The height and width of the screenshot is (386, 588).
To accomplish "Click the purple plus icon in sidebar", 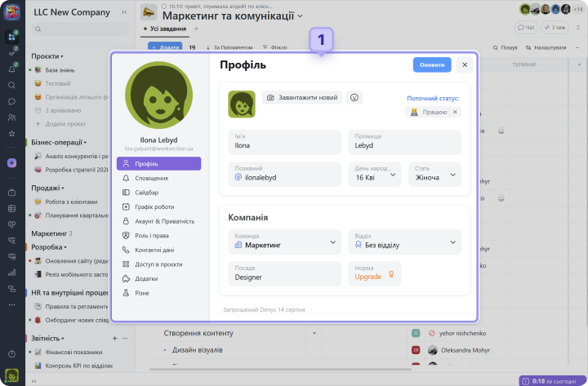I will pos(11,163).
